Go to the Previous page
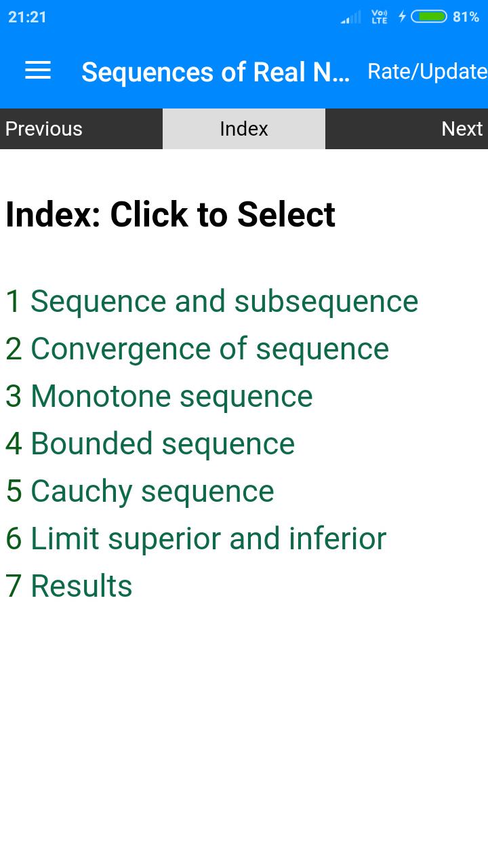 (x=81, y=129)
